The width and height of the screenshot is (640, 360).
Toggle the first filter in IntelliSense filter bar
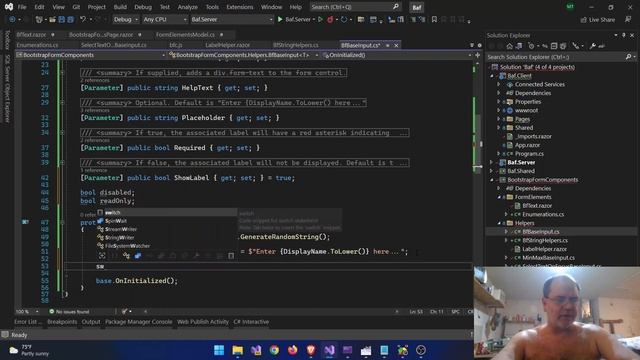[x=102, y=256]
